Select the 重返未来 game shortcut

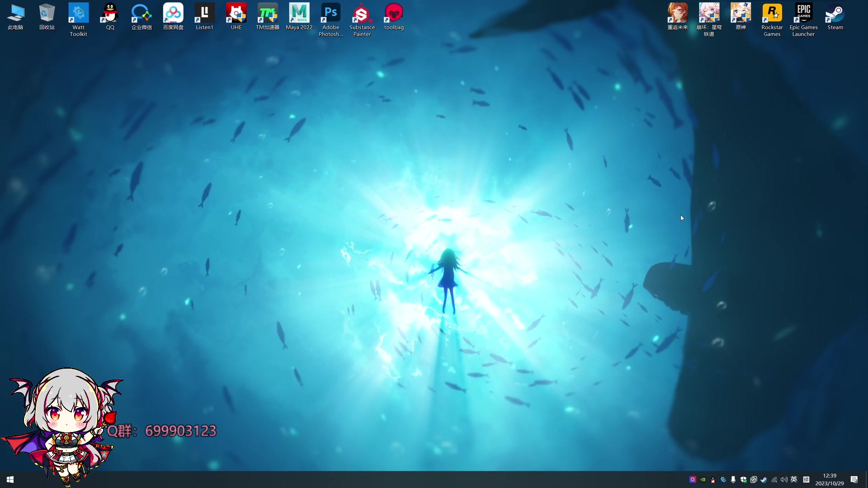pyautogui.click(x=678, y=17)
